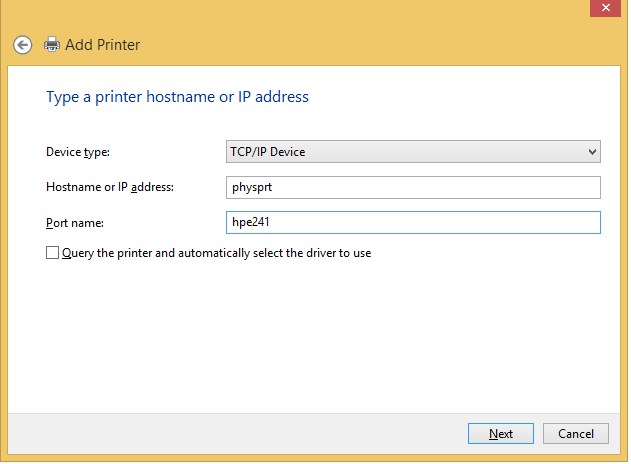
Task: Focus the Port name input field
Action: click(x=450, y=222)
